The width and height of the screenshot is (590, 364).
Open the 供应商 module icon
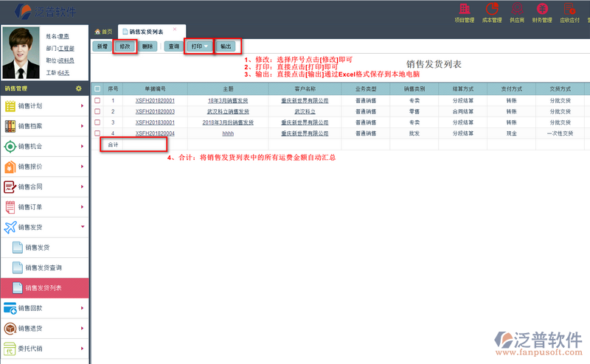point(517,9)
